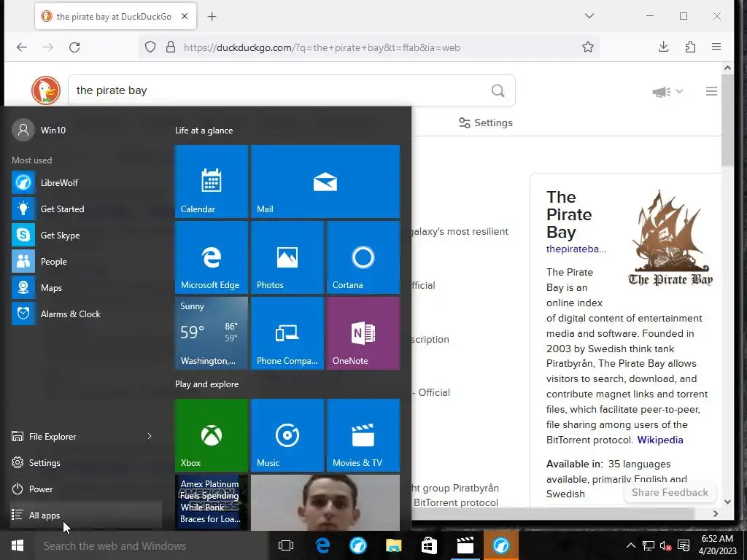Close the pirate bay DuckDuckGo tab

185,16
